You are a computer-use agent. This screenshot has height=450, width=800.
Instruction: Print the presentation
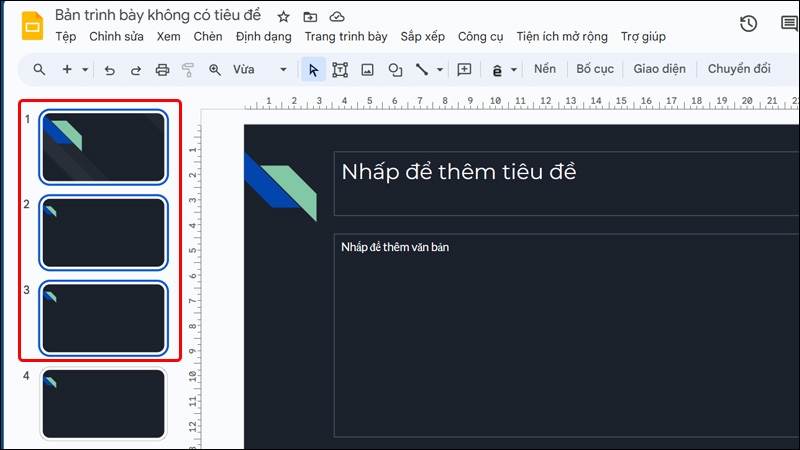(162, 70)
